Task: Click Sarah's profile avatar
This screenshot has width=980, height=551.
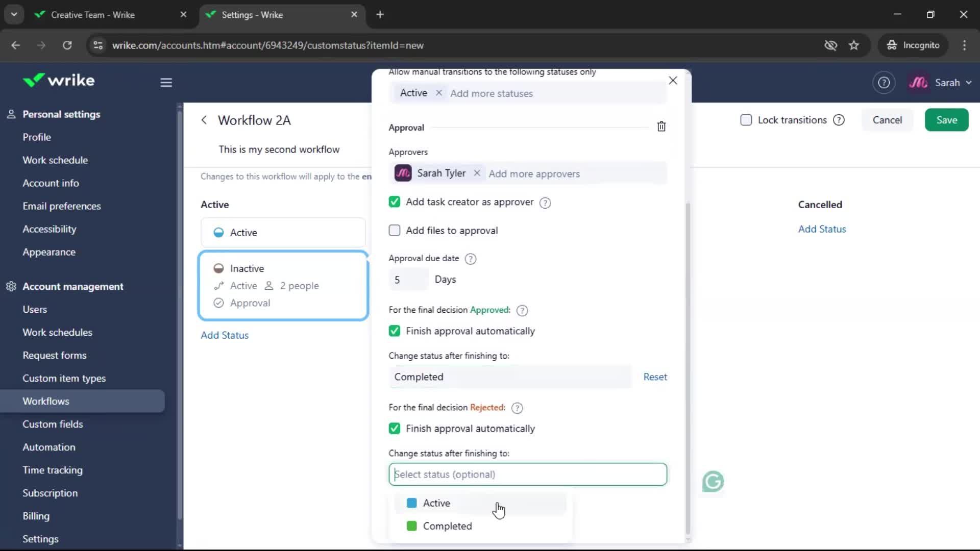Action: click(918, 83)
